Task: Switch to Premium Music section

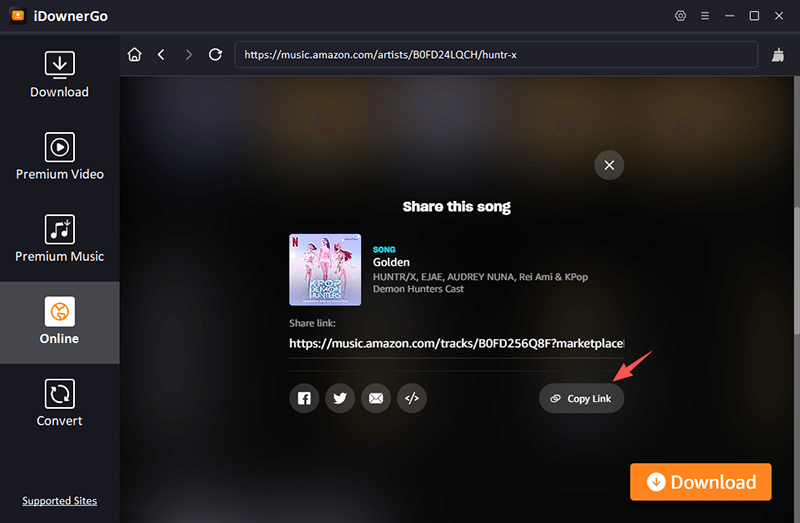Action: click(59, 239)
